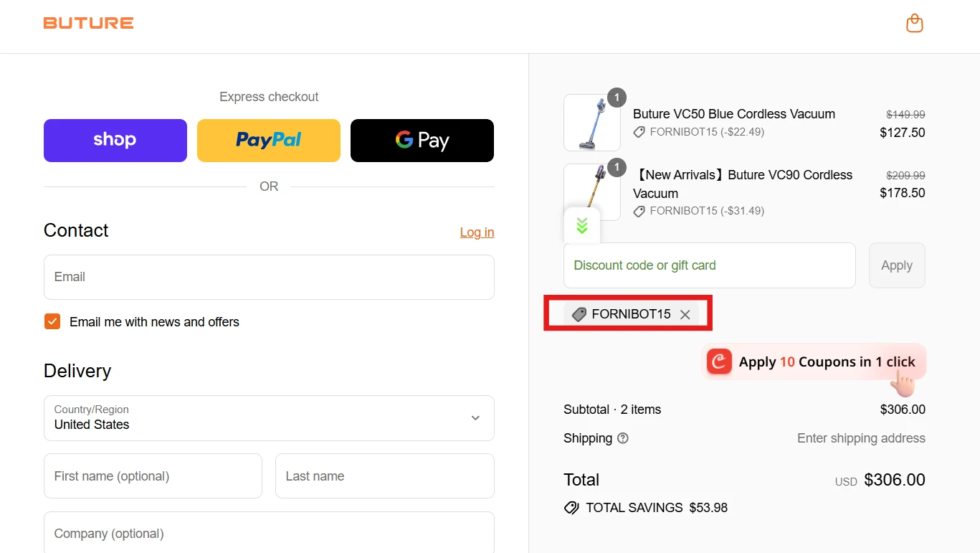Uncheck Email me with news and offers
Viewport: 980px width, 553px height.
tap(52, 321)
